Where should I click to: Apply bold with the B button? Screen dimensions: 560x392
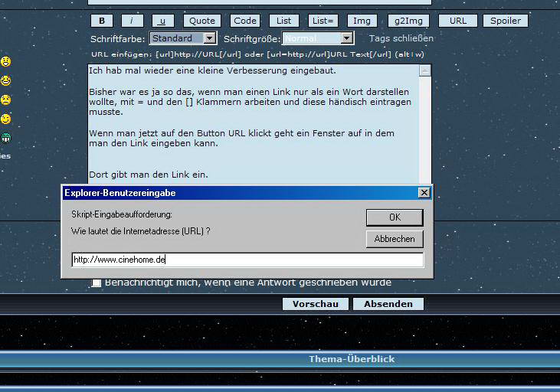102,21
